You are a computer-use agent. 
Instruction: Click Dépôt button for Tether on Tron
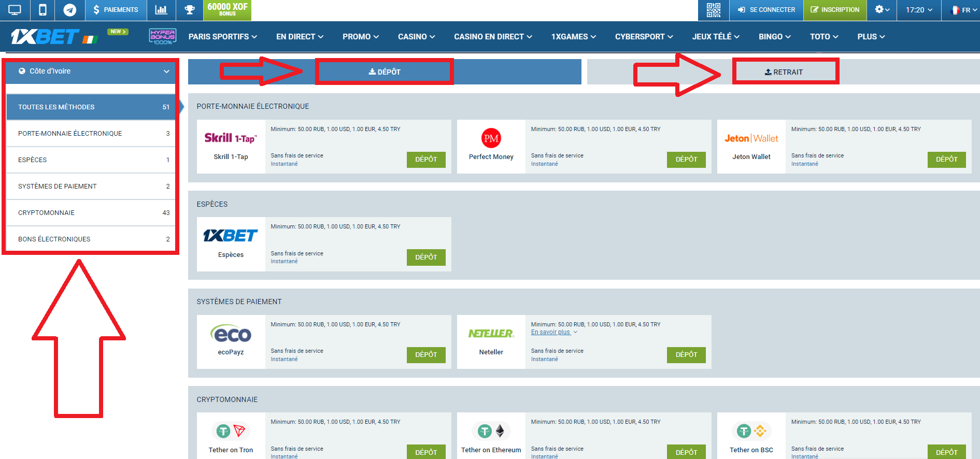coord(426,452)
